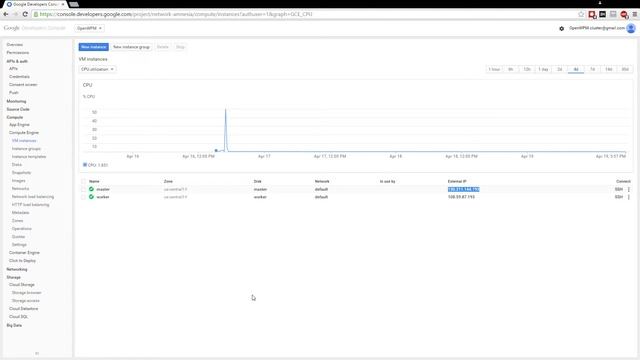This screenshot has height=360, width=640.
Task: Go back with the browser back arrow
Action: 6,14
